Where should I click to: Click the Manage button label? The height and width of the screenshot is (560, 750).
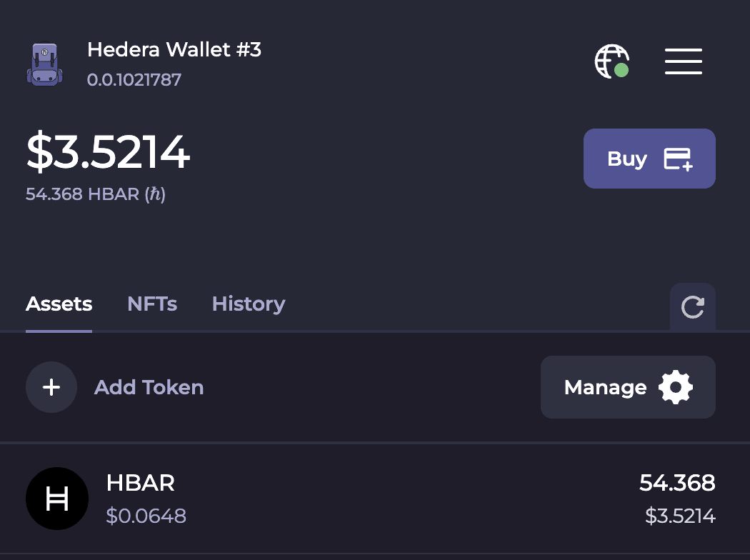point(605,387)
